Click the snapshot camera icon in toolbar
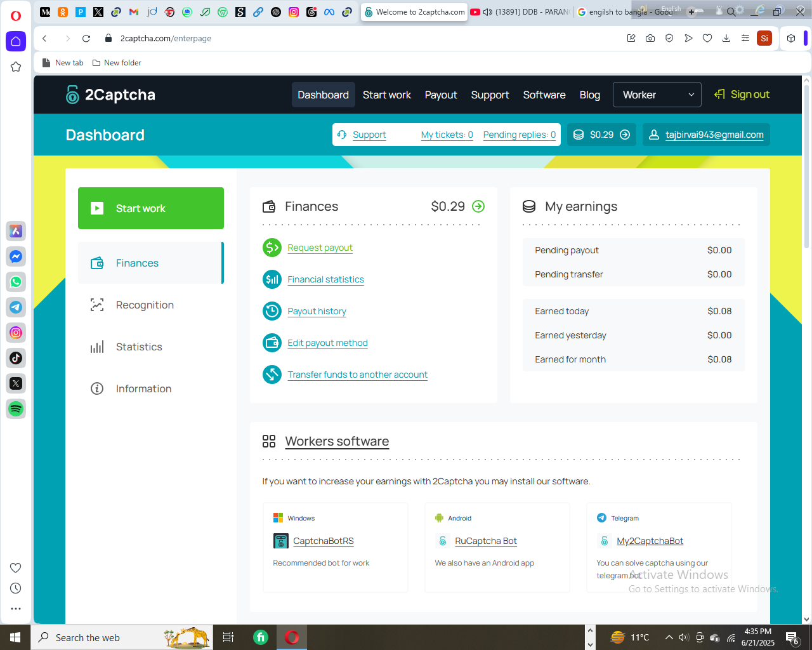 pos(650,38)
